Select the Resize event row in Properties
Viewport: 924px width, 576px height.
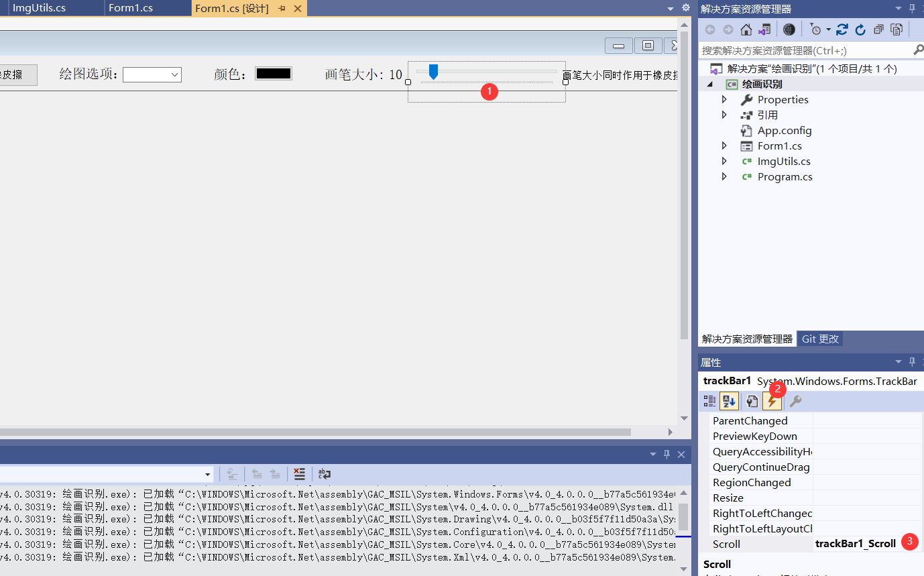point(816,498)
